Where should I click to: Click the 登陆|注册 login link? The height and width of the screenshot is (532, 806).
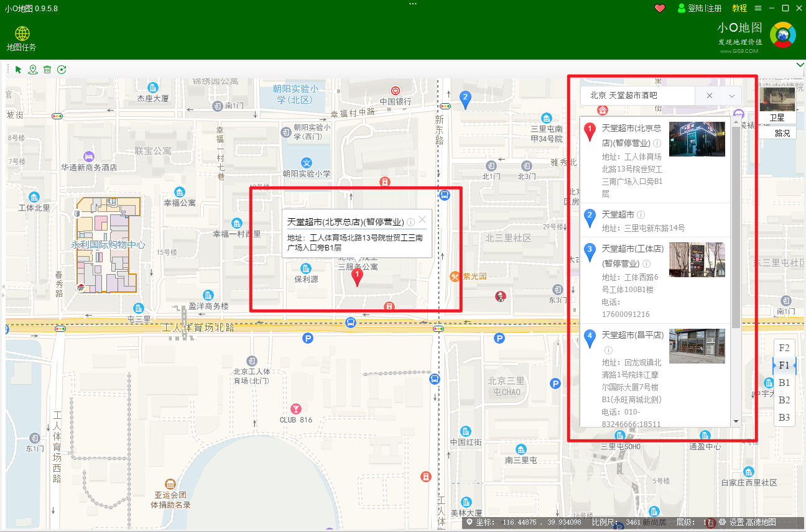700,8
